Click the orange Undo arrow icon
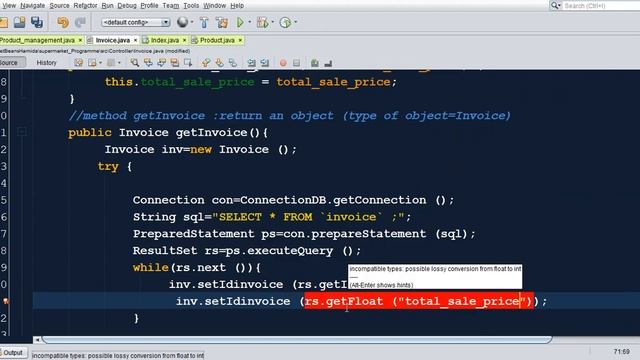 pyautogui.click(x=63, y=22)
